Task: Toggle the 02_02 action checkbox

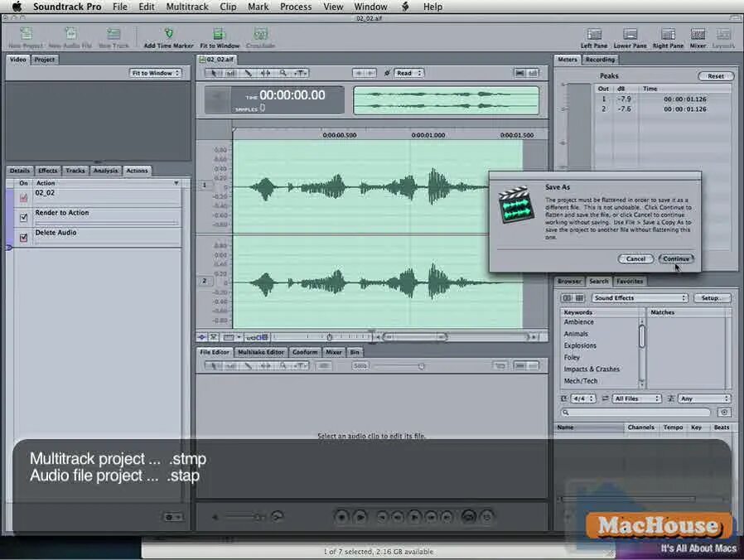Action: (x=23, y=198)
